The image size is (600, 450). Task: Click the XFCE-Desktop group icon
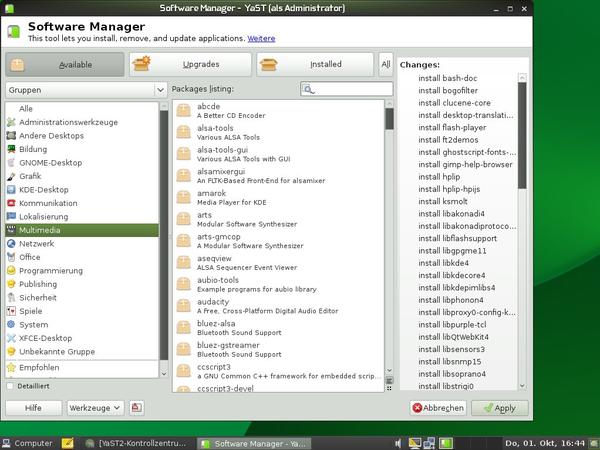(x=11, y=338)
